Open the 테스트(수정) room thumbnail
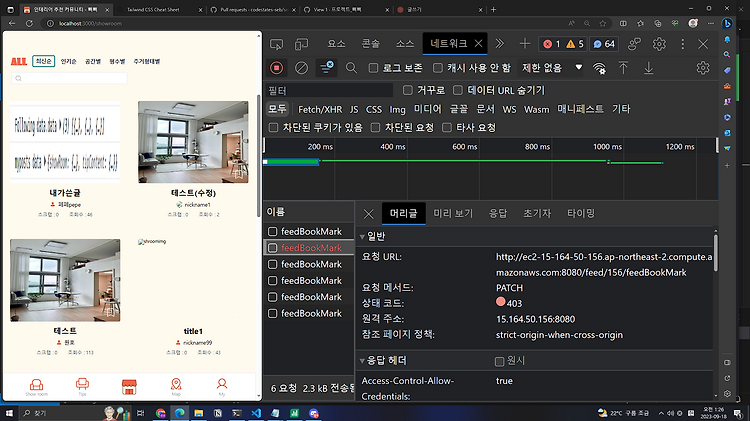The width and height of the screenshot is (750, 421). click(193, 142)
